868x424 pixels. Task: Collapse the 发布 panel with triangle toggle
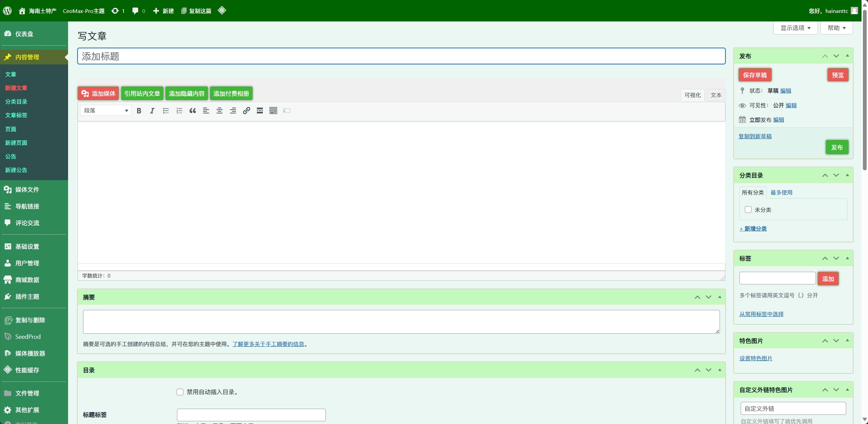click(x=847, y=56)
